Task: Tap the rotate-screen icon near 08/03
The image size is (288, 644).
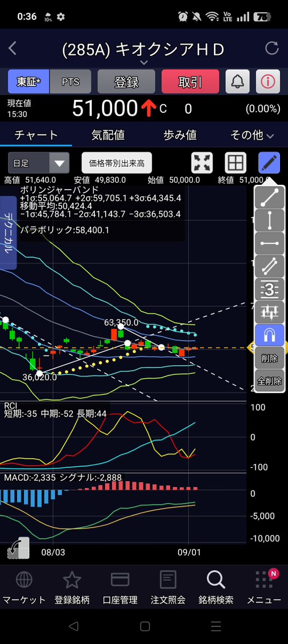Action: [18, 548]
